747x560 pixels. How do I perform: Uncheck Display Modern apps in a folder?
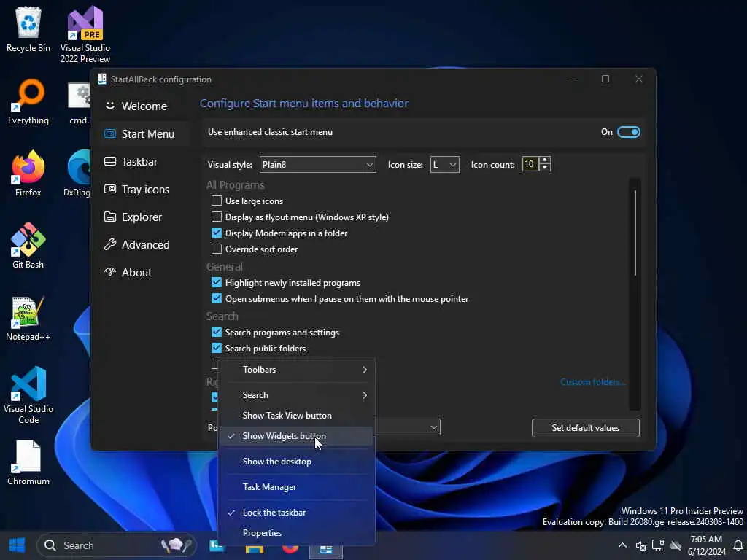(217, 233)
